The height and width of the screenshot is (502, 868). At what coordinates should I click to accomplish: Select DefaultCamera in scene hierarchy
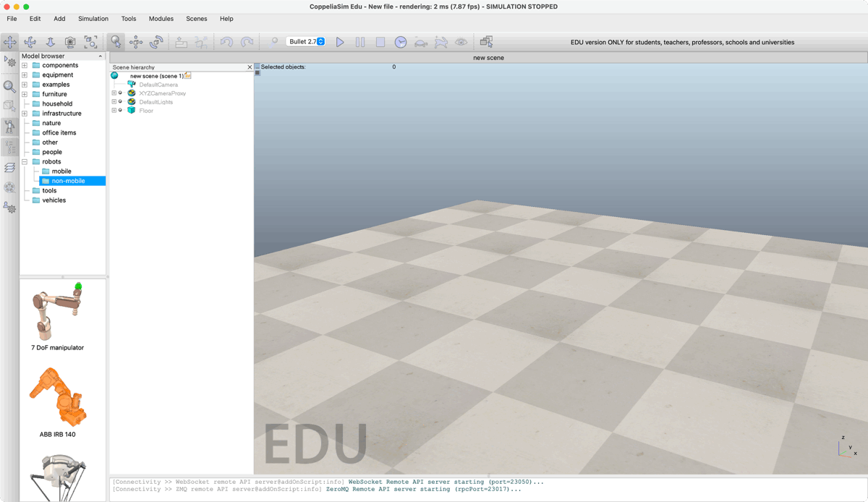point(158,85)
